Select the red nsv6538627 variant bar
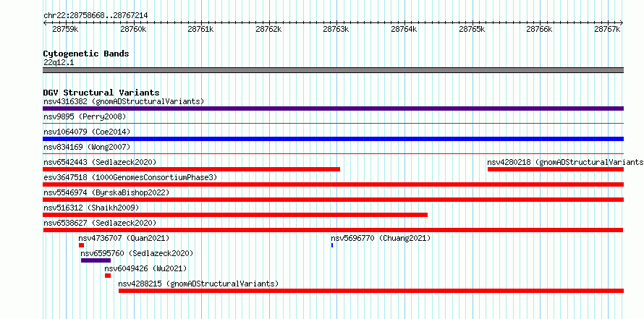Screen dimensions: 644x319 click(x=333, y=230)
